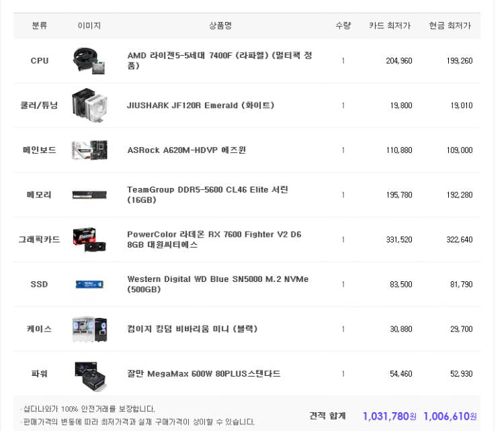
Task: Click the 현금 최저가 column header
Action: 450,26
